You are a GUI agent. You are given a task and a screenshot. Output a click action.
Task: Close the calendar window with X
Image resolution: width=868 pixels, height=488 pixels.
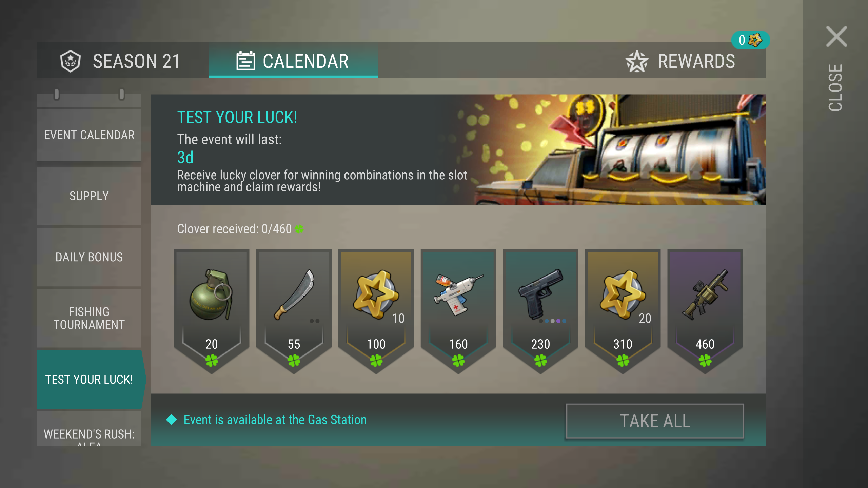pyautogui.click(x=836, y=37)
